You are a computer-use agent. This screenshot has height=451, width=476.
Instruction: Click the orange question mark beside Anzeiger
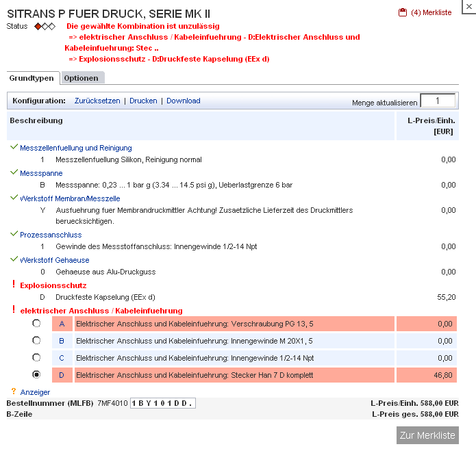(x=14, y=391)
